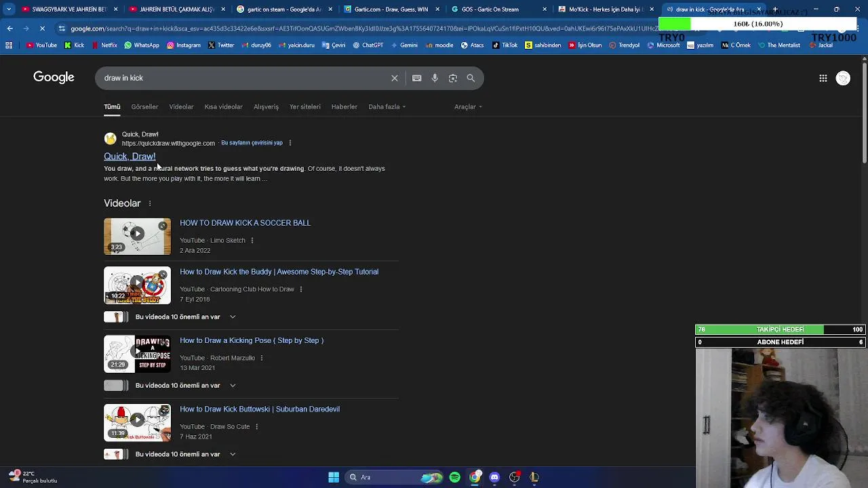This screenshot has width=868, height=488.
Task: Open three-dot menu for Draw So Cute video
Action: click(x=256, y=427)
